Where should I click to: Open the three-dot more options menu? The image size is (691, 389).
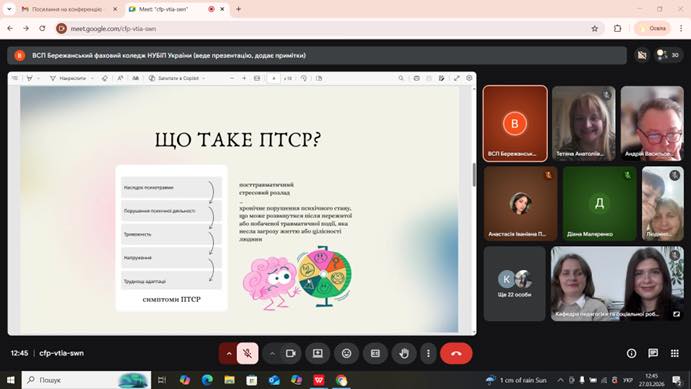click(428, 353)
